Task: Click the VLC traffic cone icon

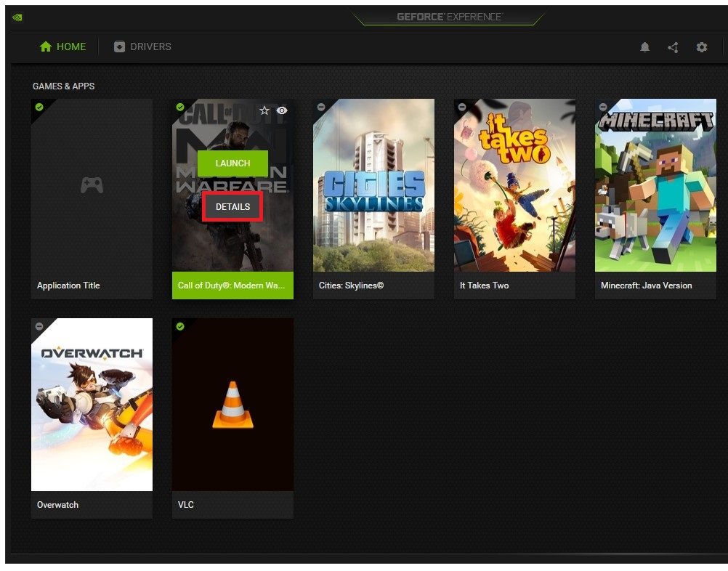Action: pos(232,405)
